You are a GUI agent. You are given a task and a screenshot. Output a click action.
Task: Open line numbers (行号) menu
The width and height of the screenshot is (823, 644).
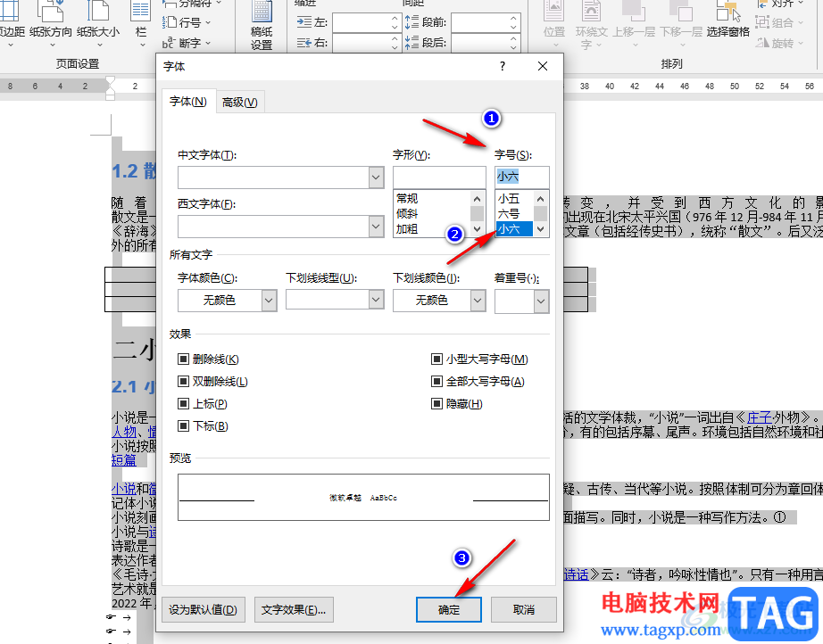click(x=187, y=22)
